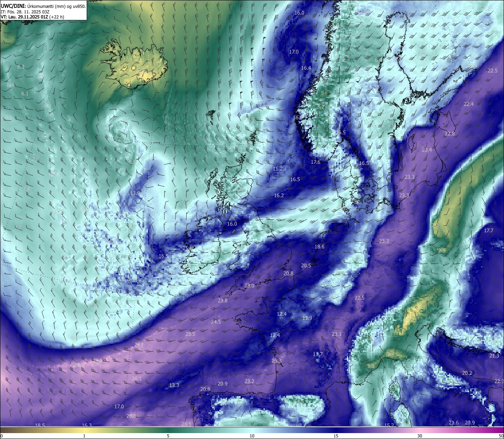Click the 23.4 value label
This screenshot has width=504, height=439.
tap(427, 150)
